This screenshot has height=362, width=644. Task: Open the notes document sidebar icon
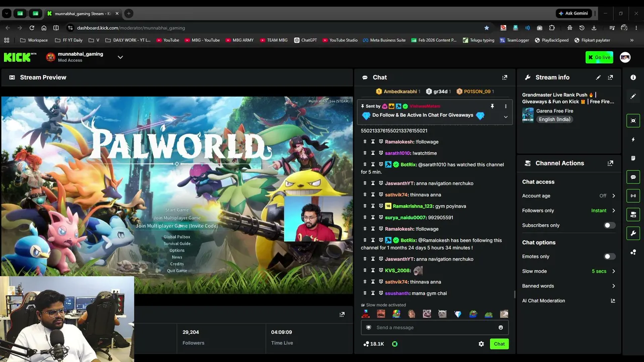click(x=633, y=158)
